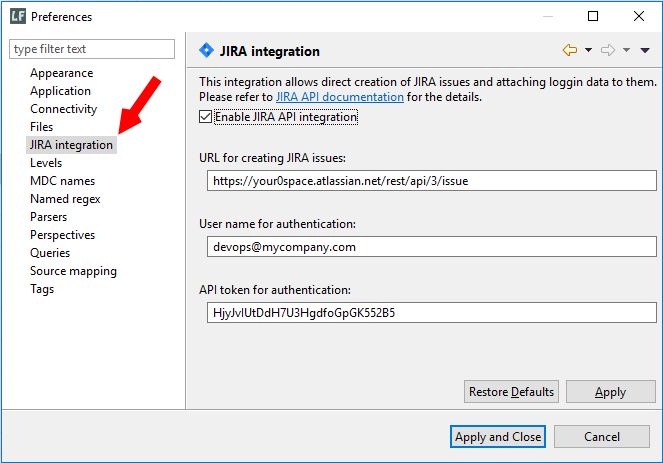Select Files in the preferences list

click(x=41, y=127)
